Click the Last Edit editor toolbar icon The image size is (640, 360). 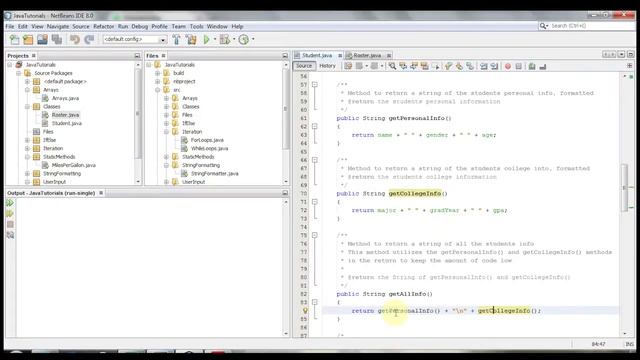(348, 66)
